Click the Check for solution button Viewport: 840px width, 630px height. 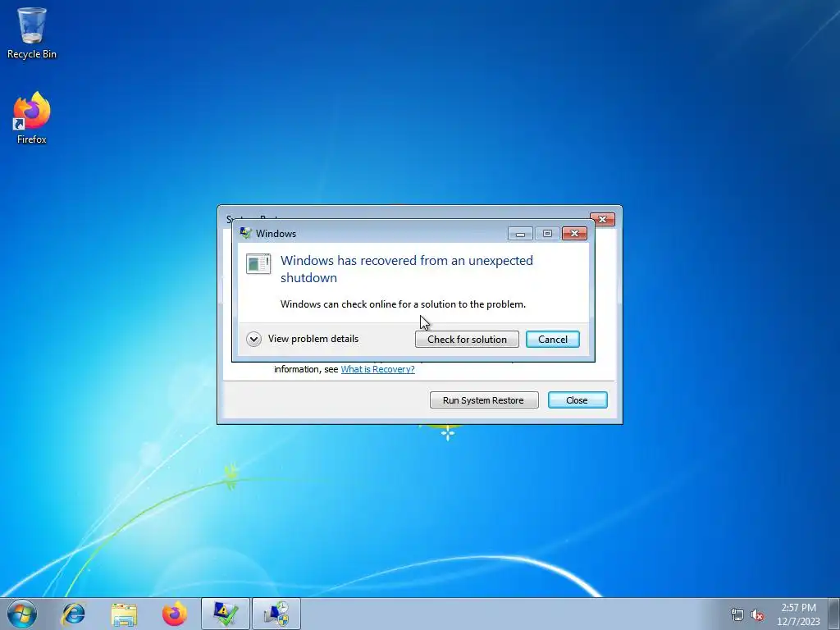pos(467,339)
